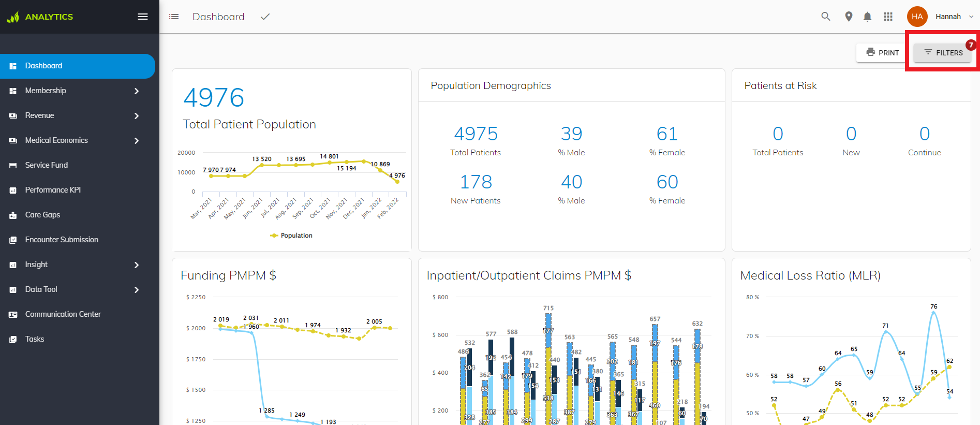The height and width of the screenshot is (425, 980).
Task: Click the 40 % Male value
Action: coord(571,182)
